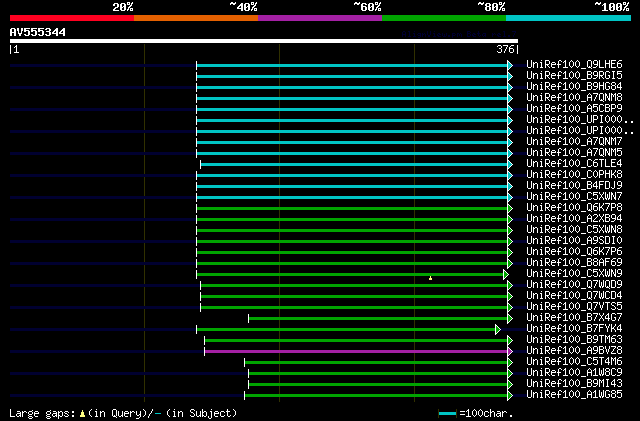Click the green alignment bar for Q6K7P8
This screenshot has width=640, height=421.
tap(352, 209)
